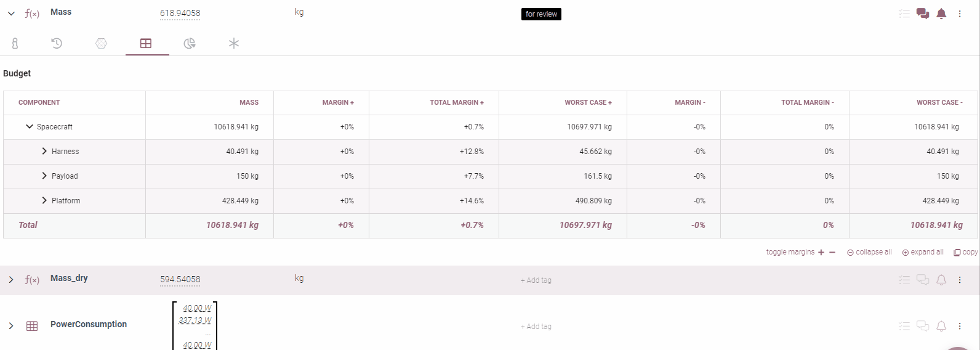The image size is (980, 350).
Task: Click the asterisk tab icon
Action: 234,43
